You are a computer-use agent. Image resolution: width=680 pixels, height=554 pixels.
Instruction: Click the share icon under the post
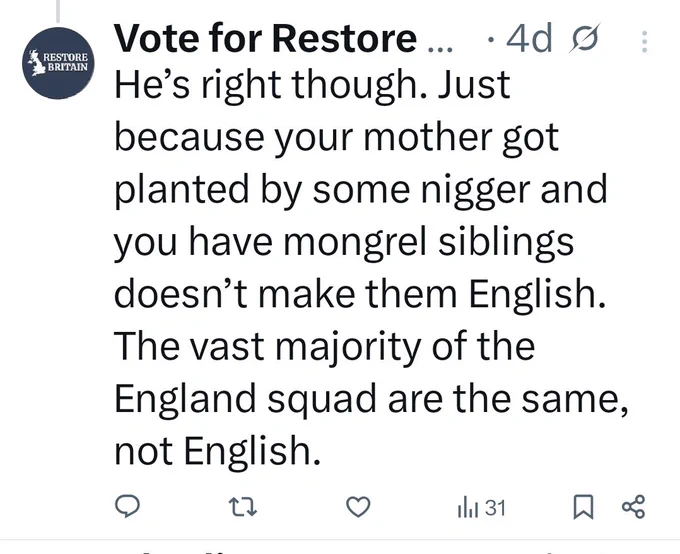(634, 507)
